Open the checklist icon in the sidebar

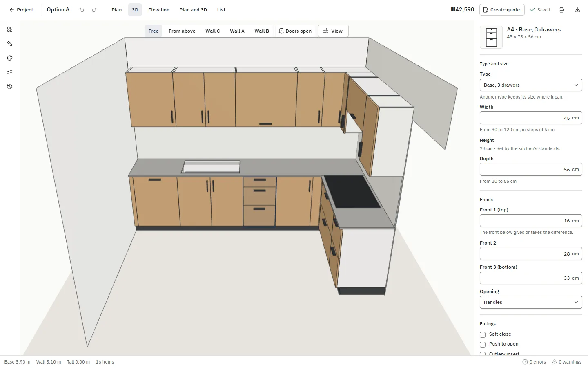[x=10, y=72]
